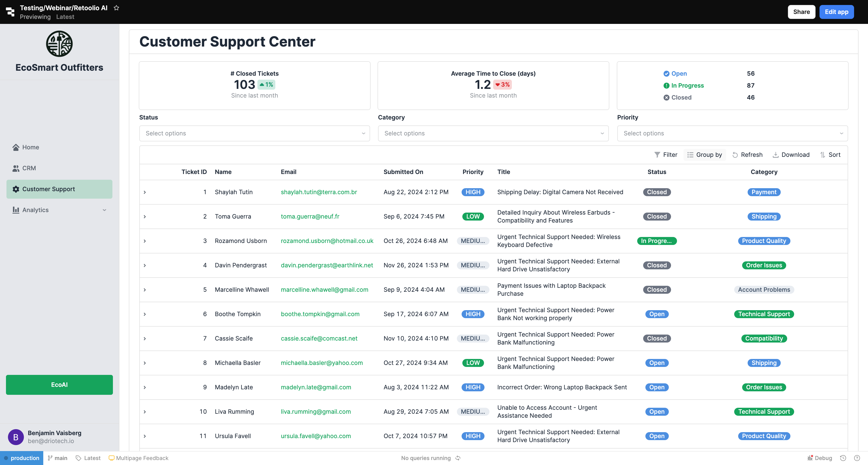The width and height of the screenshot is (868, 465).
Task: Go to Home in sidebar
Action: (x=59, y=147)
